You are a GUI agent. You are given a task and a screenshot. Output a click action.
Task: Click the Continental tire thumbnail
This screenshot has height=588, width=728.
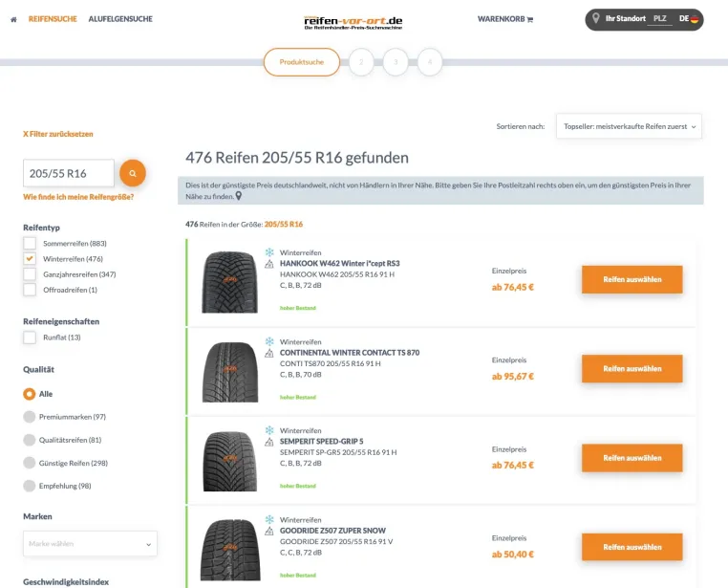tap(230, 372)
